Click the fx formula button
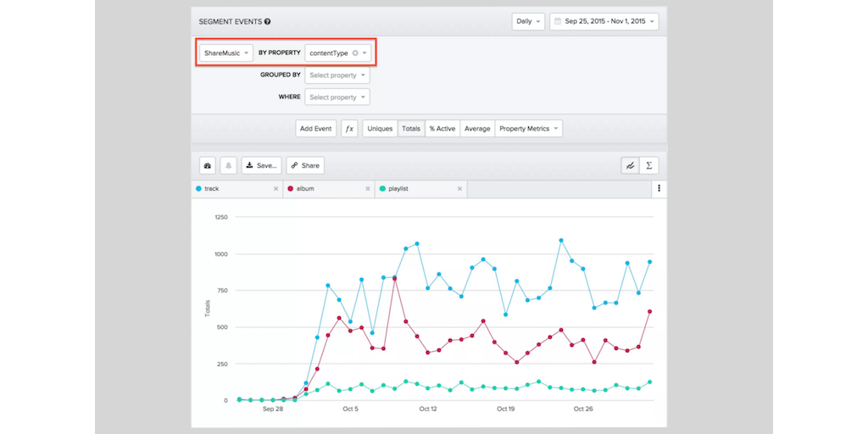 [349, 129]
